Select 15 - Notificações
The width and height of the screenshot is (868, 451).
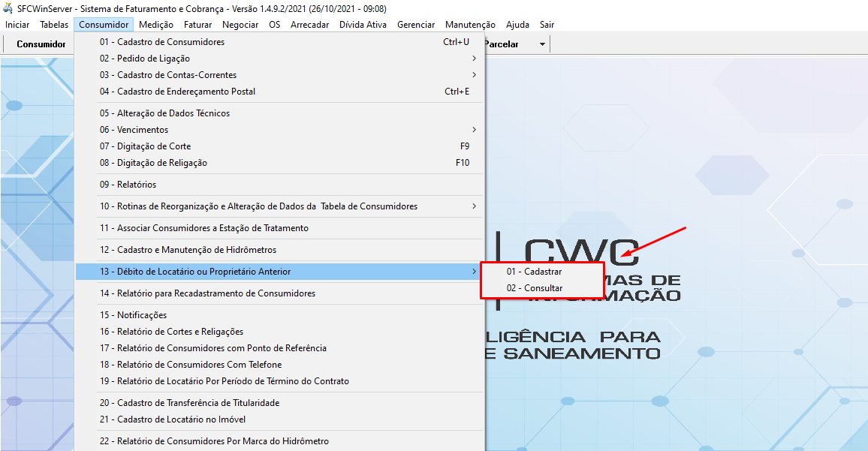[133, 315]
